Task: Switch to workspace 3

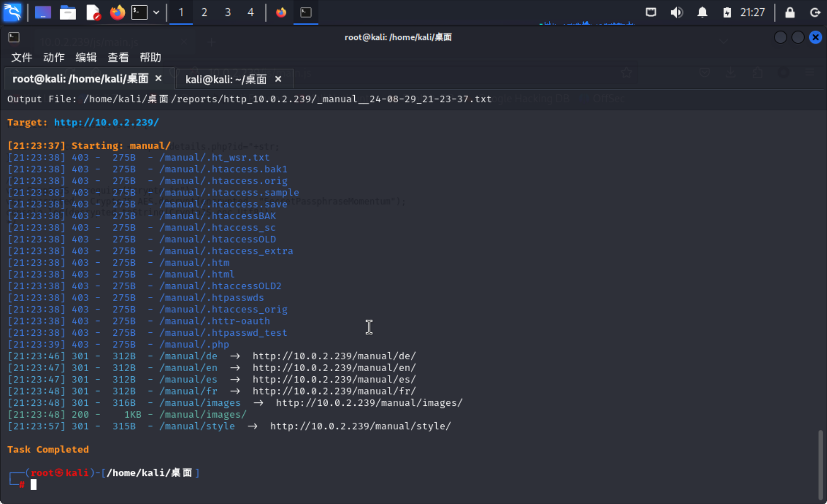Action: 228,12
